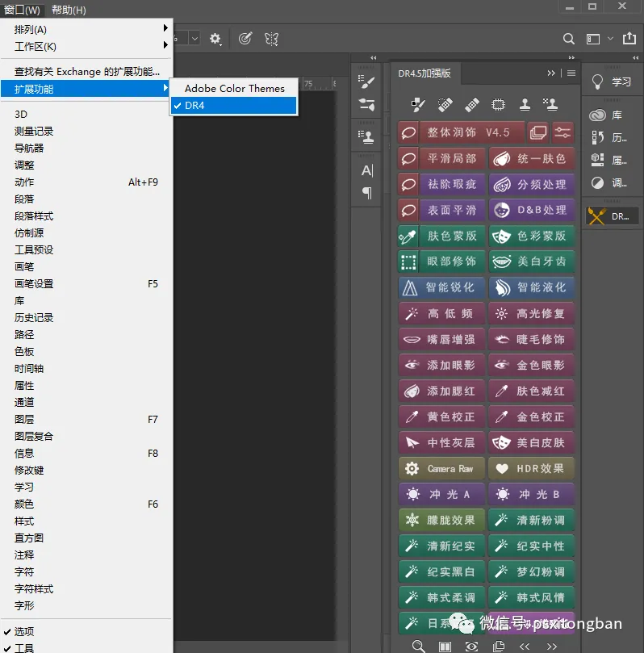Expand the workspace switcher dropdown arrow
The width and height of the screenshot is (644, 653).
(610, 38)
